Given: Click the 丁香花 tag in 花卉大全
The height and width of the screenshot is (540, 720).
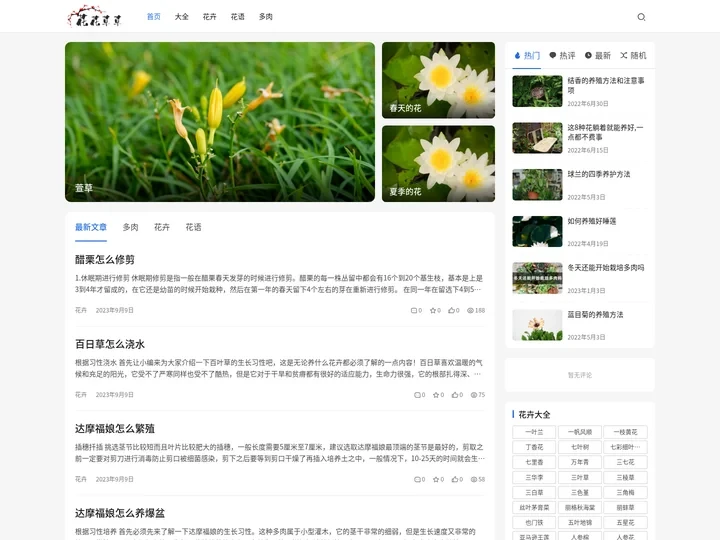Looking at the screenshot, I should (x=534, y=447).
